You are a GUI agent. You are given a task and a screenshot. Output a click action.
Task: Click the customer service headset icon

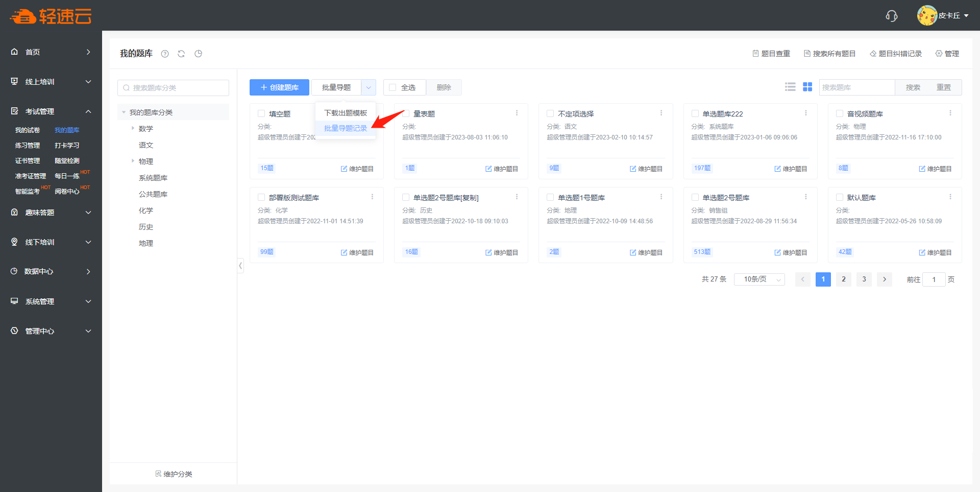pos(891,16)
